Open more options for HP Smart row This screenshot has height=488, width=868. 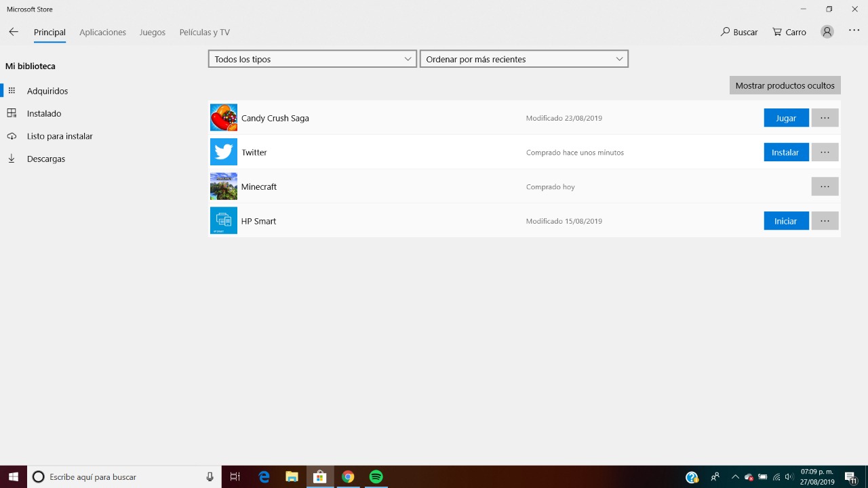[825, 221]
